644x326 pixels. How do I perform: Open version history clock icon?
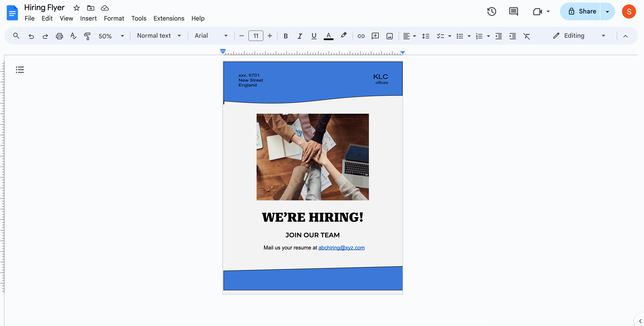(x=491, y=11)
